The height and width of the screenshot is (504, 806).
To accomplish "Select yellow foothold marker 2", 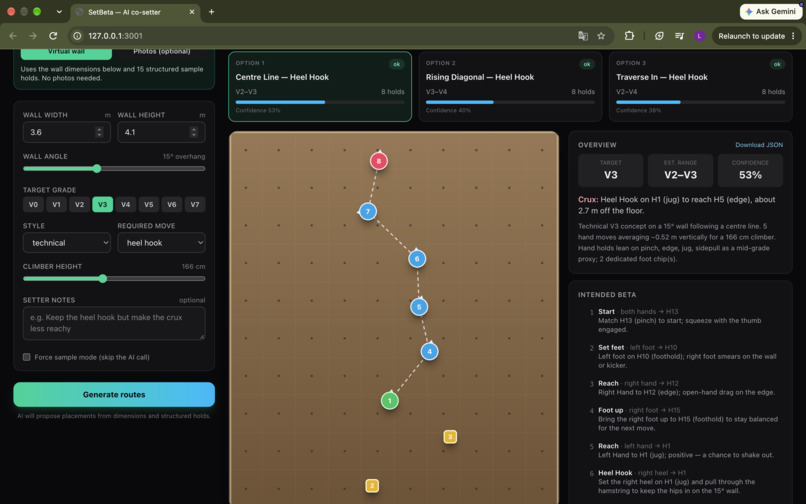I will click(372, 485).
